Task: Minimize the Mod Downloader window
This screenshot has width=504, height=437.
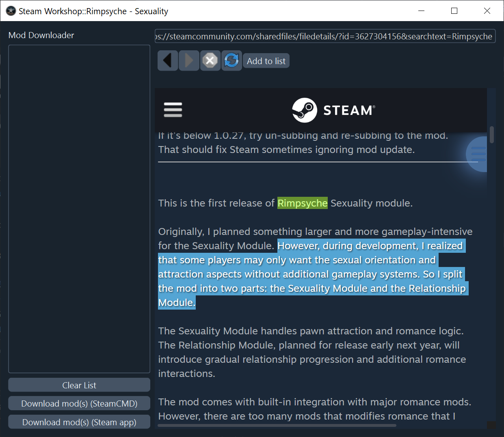Action: click(422, 11)
